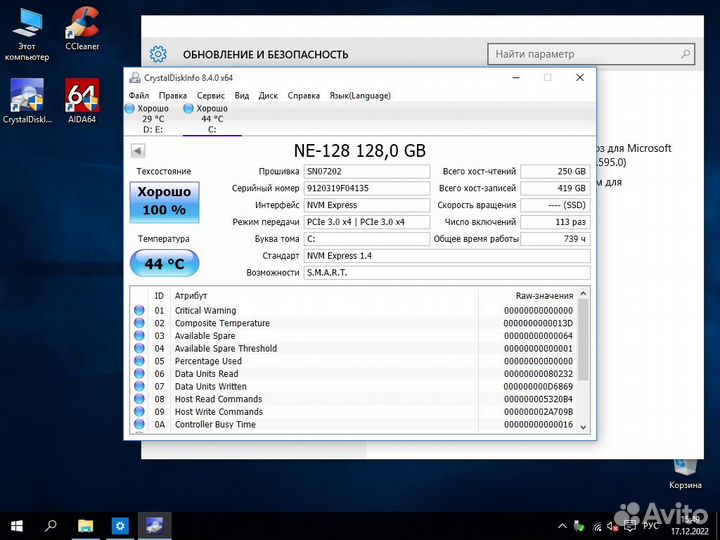Open the taskbar search magnifier
The width and height of the screenshot is (720, 540).
click(50, 524)
